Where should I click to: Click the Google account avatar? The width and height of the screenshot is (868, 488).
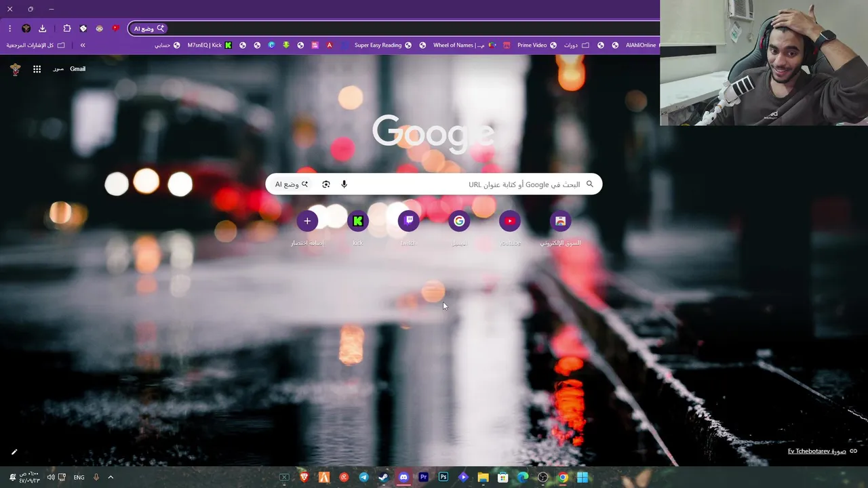click(15, 69)
